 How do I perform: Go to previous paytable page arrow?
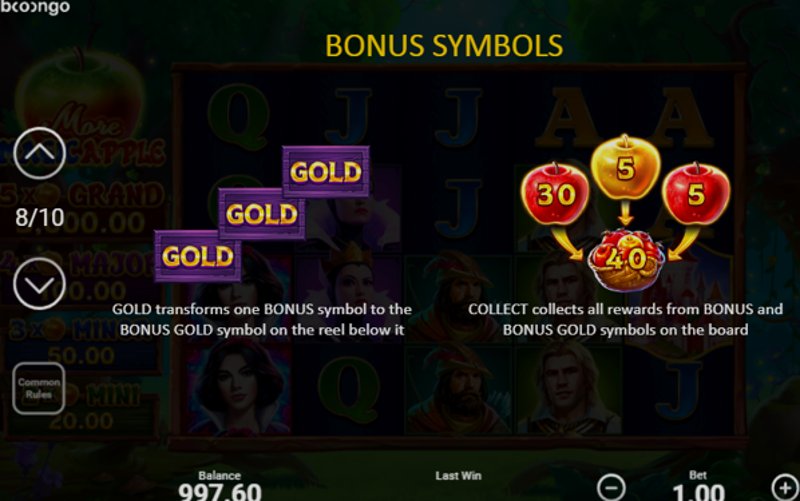point(39,153)
